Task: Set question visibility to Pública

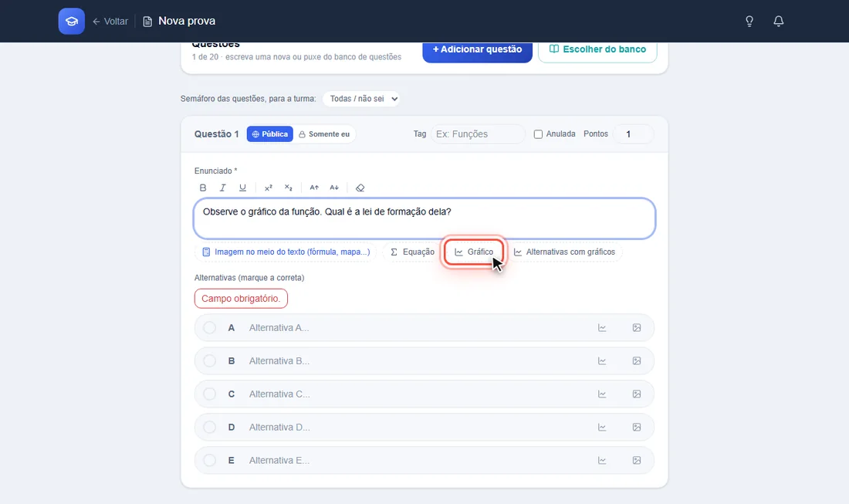Action: (x=269, y=134)
